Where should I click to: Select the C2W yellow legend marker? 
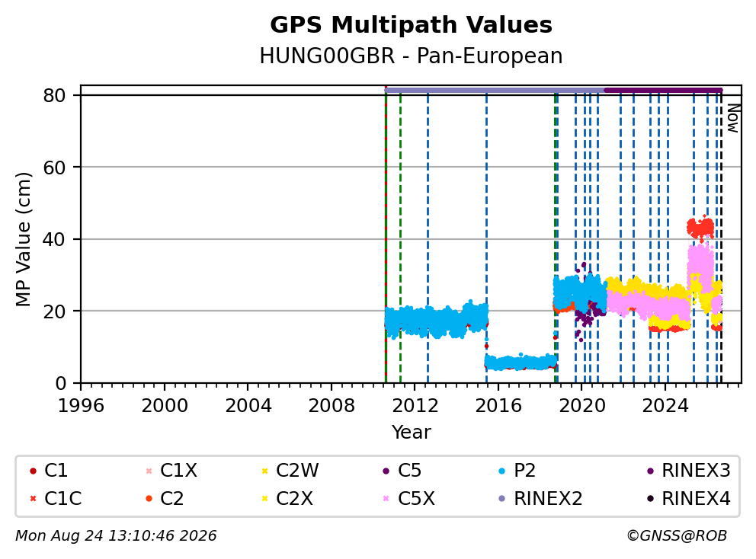pos(264,471)
